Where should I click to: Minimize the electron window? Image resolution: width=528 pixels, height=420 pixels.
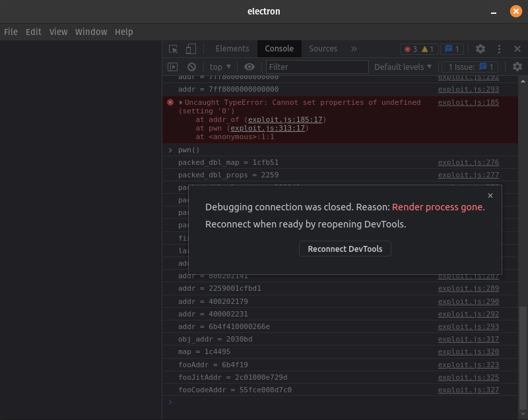click(494, 12)
